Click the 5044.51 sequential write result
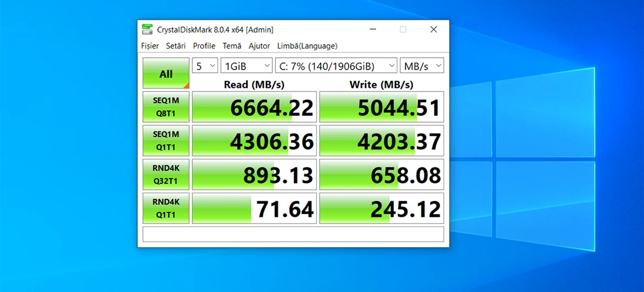This screenshot has width=644, height=292. pyautogui.click(x=382, y=107)
